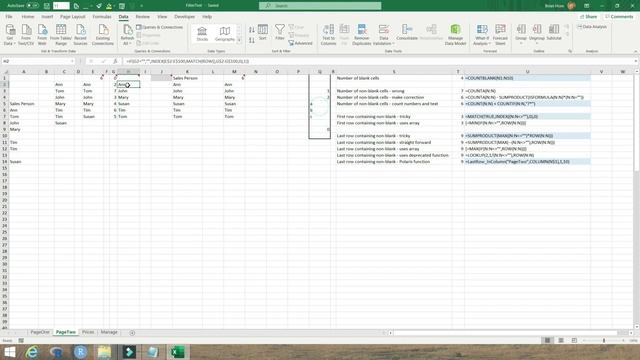This screenshot has height=360, width=640.
Task: Open Queries & Connections pane
Action: click(160, 27)
